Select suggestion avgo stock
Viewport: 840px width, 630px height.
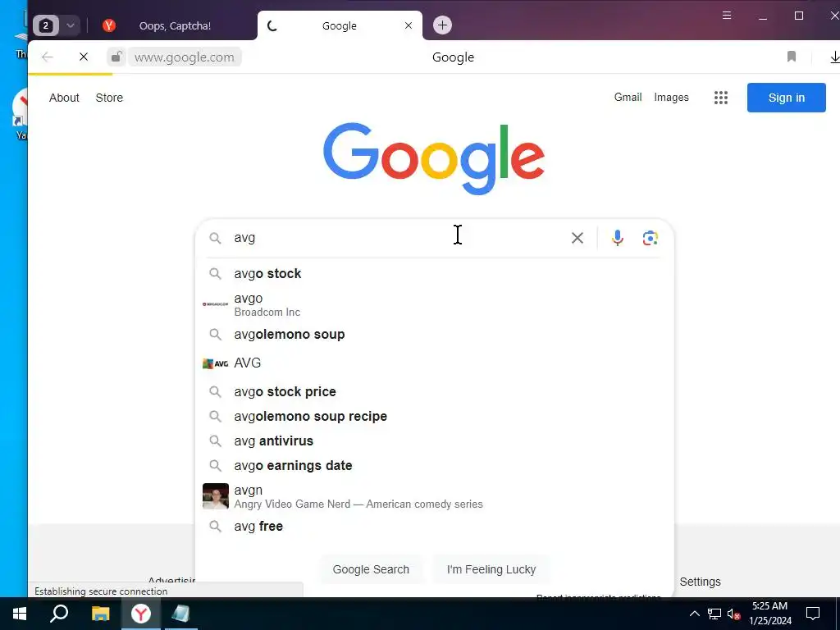(434, 274)
